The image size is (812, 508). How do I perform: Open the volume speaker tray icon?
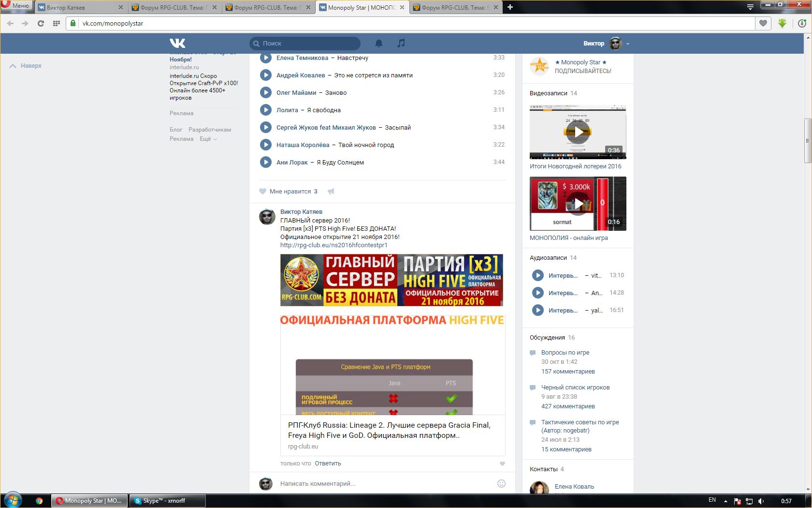tap(761, 501)
